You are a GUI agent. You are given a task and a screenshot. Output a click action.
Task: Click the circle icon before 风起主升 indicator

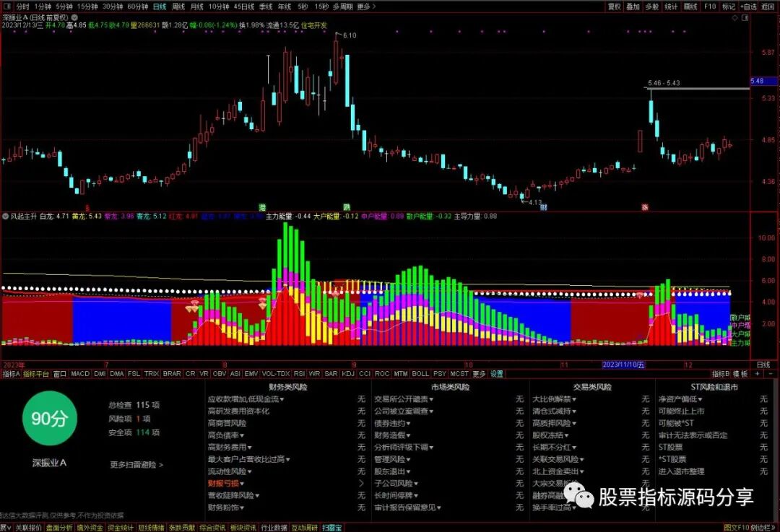coord(6,217)
